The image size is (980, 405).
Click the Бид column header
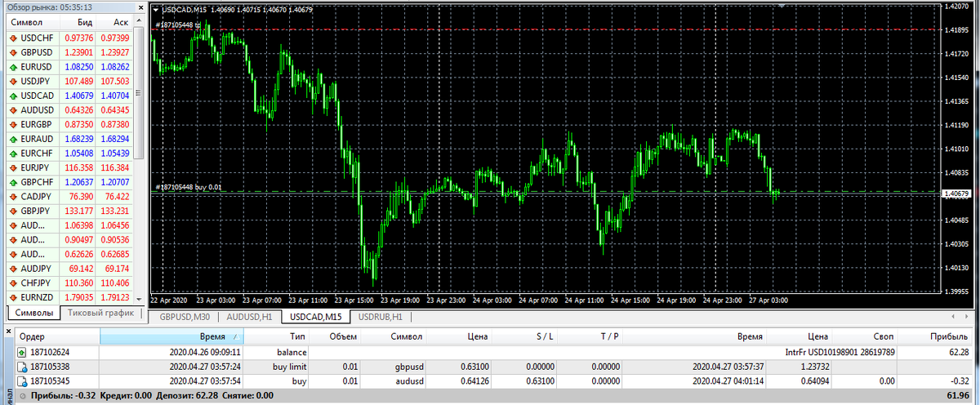77,24
